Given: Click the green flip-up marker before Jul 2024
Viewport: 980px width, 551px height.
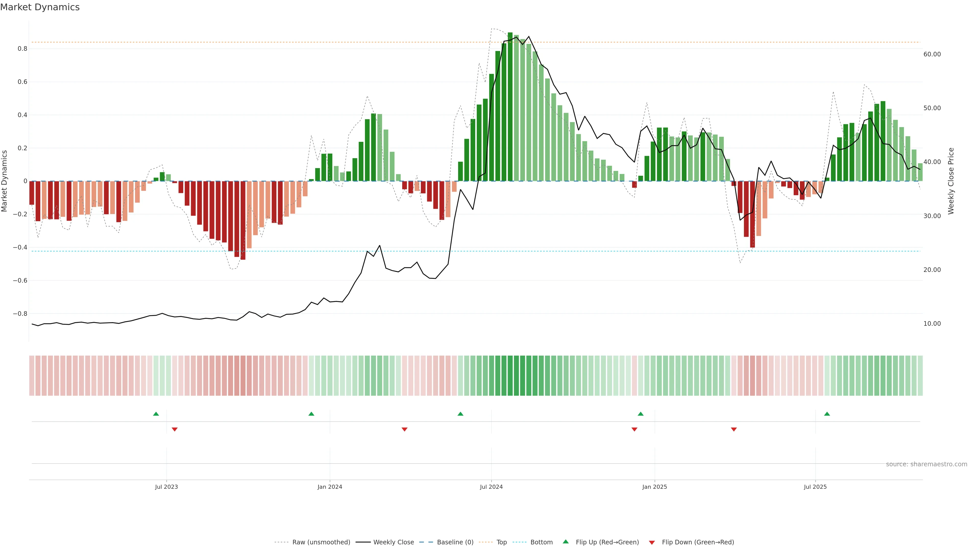Looking at the screenshot, I should 460,414.
